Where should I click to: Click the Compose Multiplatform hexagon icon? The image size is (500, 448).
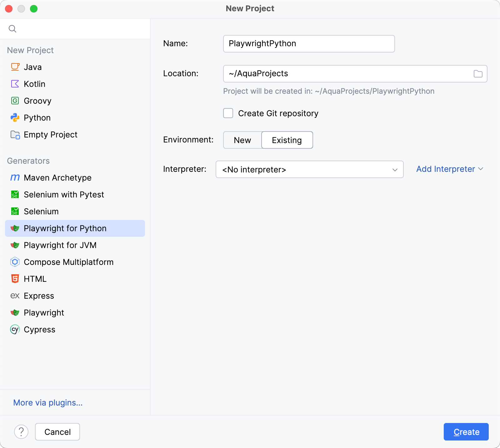15,262
